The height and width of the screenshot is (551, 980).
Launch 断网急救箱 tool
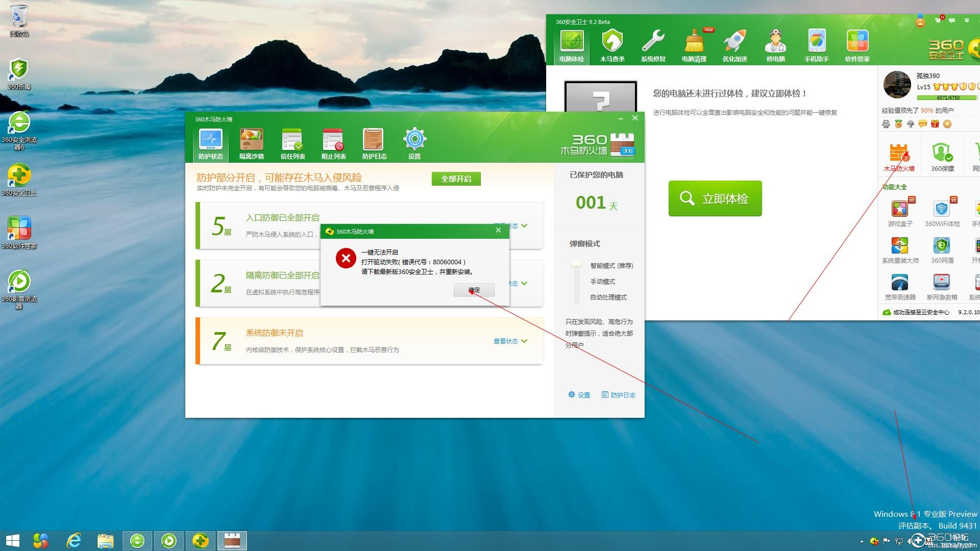tap(942, 287)
